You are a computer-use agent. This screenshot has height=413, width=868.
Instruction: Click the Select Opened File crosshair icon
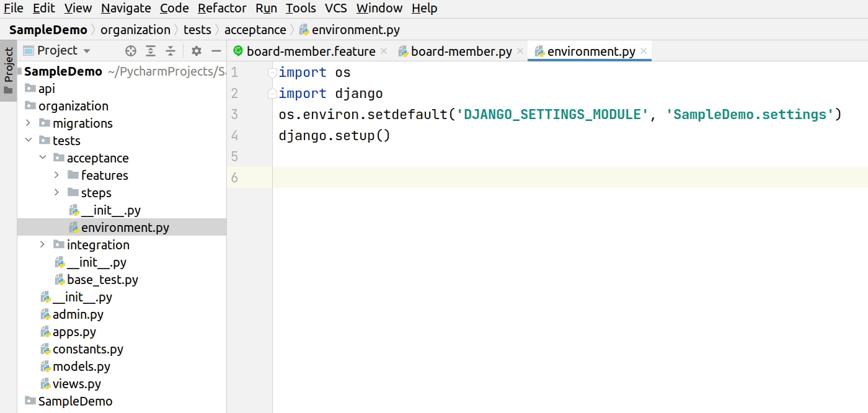(129, 51)
